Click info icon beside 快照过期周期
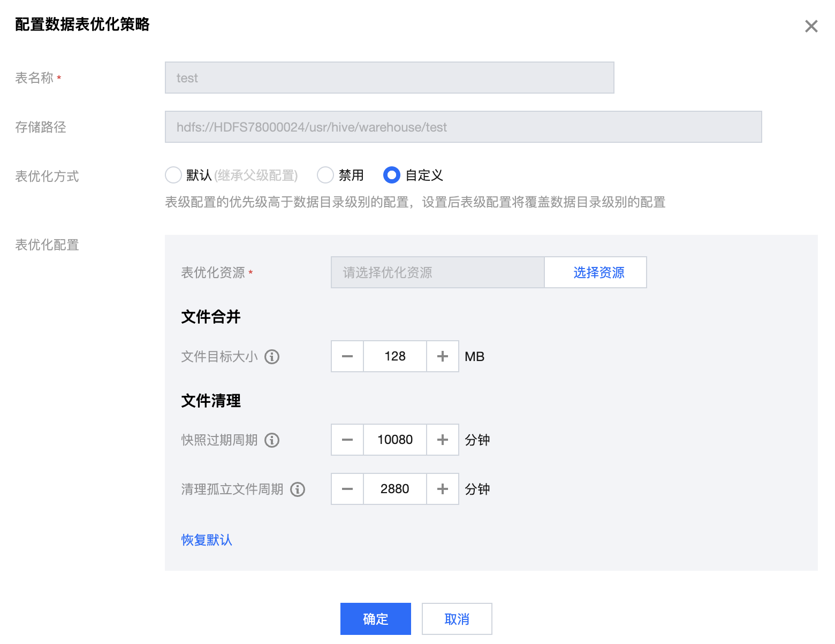The image size is (835, 644). pos(272,440)
